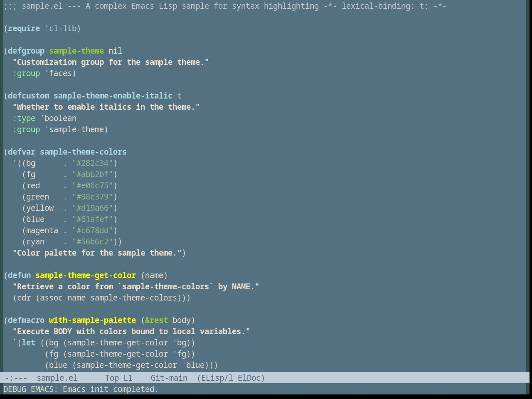Click the color string "#98c379"
Viewport: 532px width, 399px height.
pyautogui.click(x=92, y=197)
